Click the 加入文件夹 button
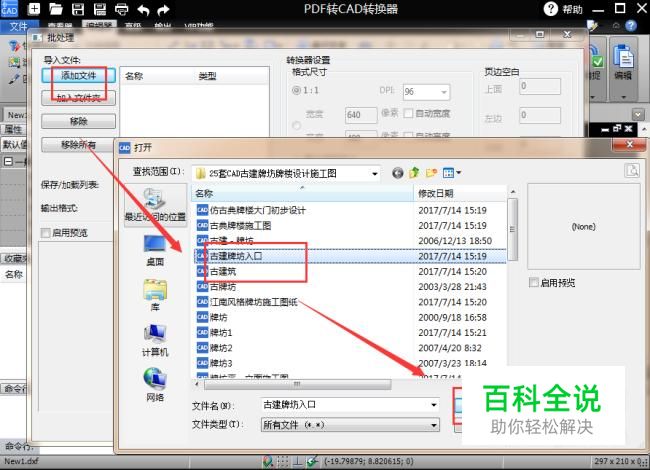This screenshot has width=650, height=470. coord(78,98)
